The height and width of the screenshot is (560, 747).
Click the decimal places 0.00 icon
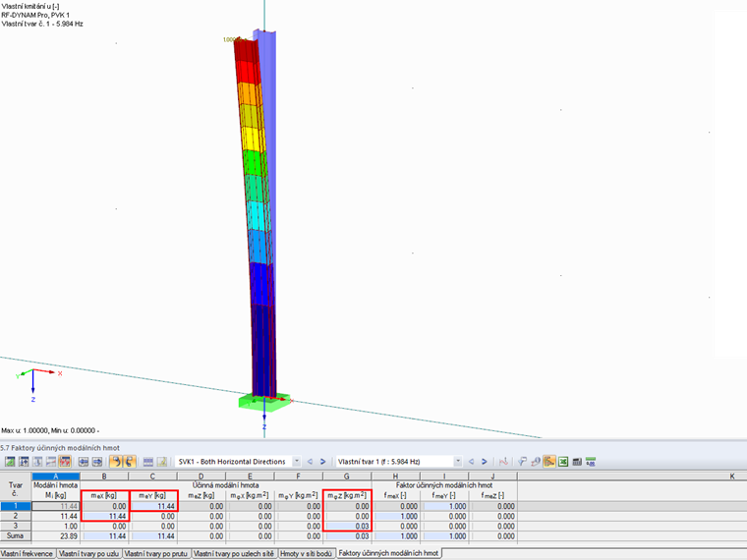click(x=591, y=462)
